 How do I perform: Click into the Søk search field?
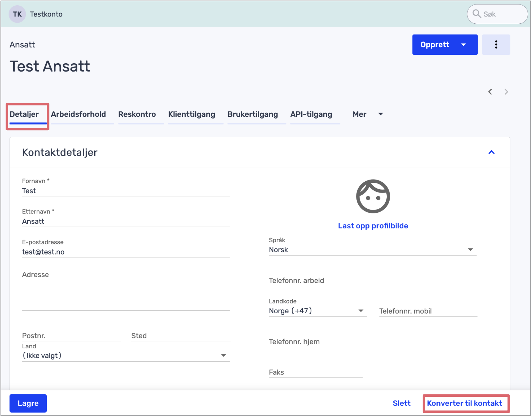pyautogui.click(x=497, y=14)
